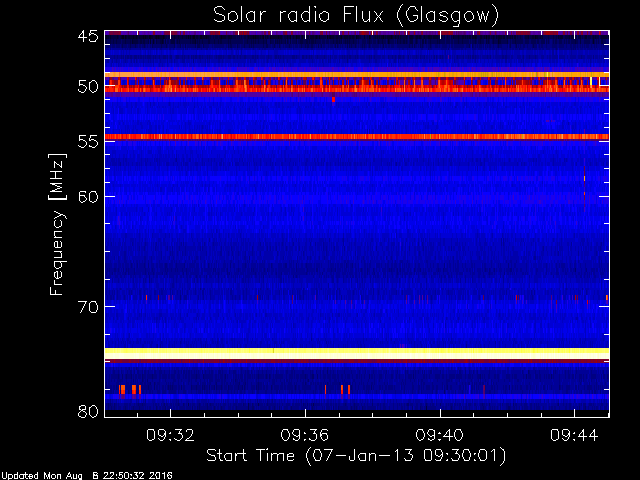Click the '09:36' time tick label
The height and width of the screenshot is (480, 640).
(305, 435)
